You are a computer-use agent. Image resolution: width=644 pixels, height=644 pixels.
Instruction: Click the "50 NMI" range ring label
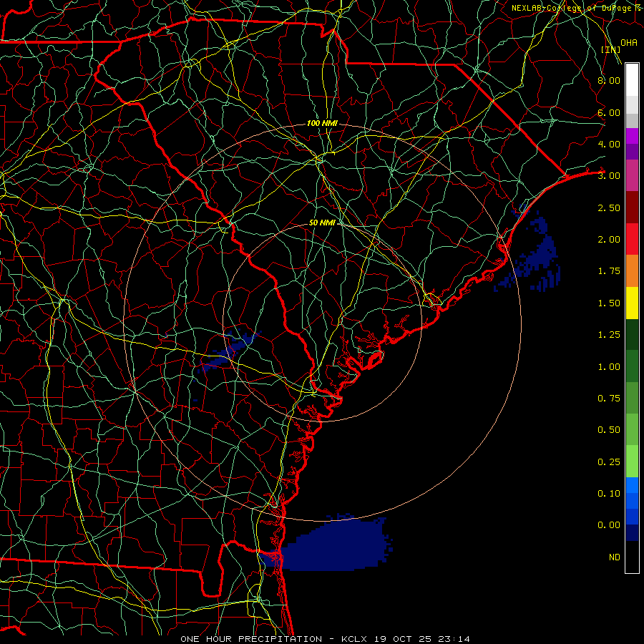coord(323,223)
